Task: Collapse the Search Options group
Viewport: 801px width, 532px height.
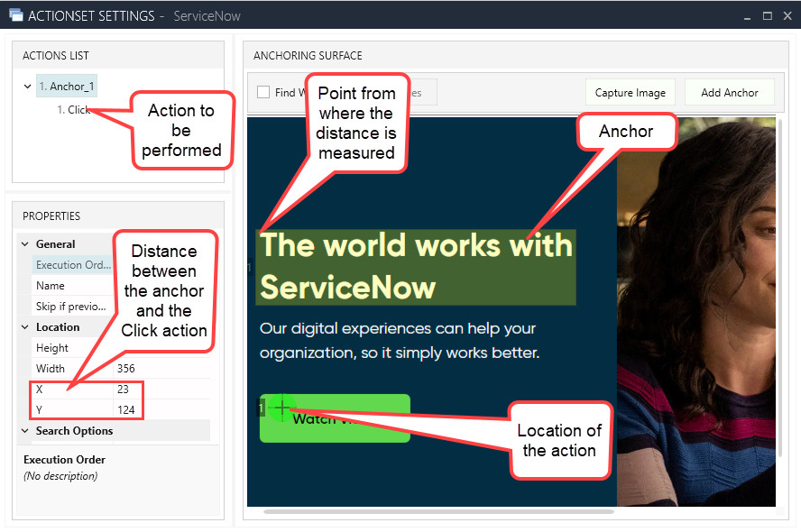Action: tap(25, 431)
